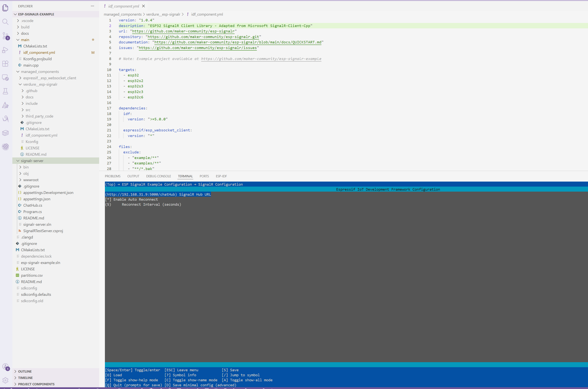The height and width of the screenshot is (389, 588).
Task: Collapse the signalr-server folder
Action: click(x=32, y=161)
